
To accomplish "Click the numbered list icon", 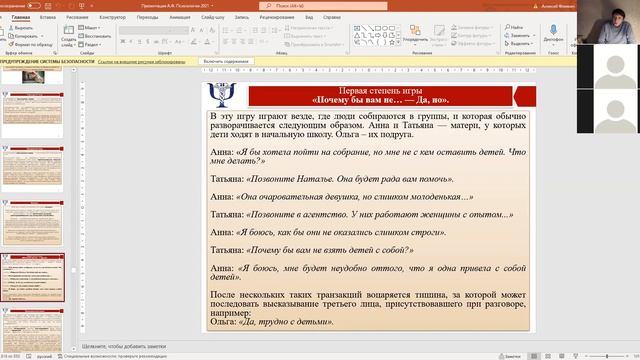I will point(239,30).
